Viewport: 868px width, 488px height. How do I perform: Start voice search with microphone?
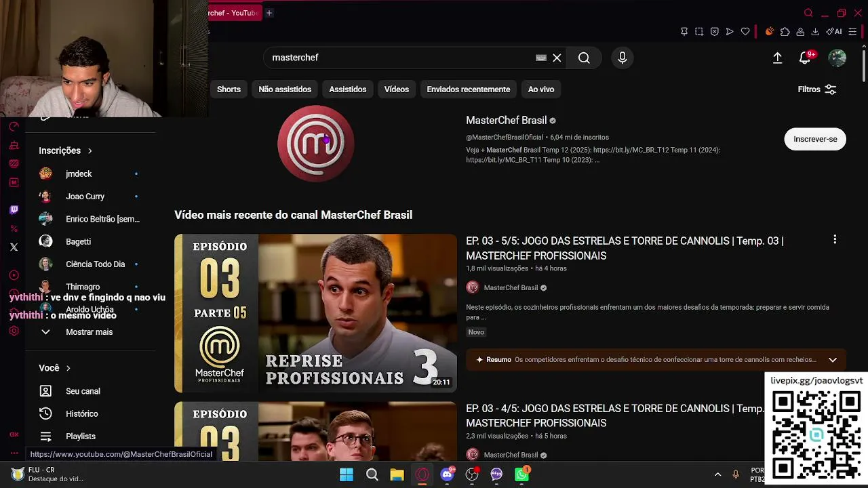(x=623, y=58)
